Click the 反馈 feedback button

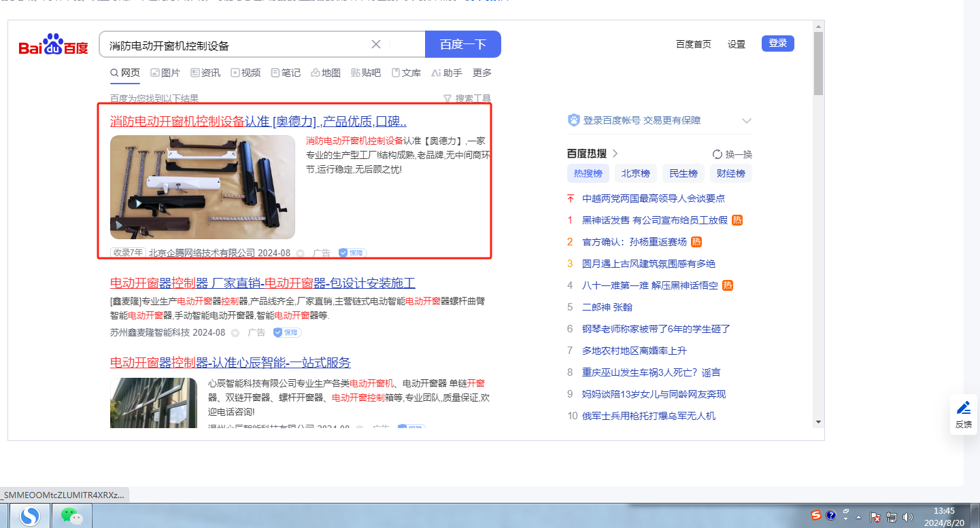click(964, 415)
